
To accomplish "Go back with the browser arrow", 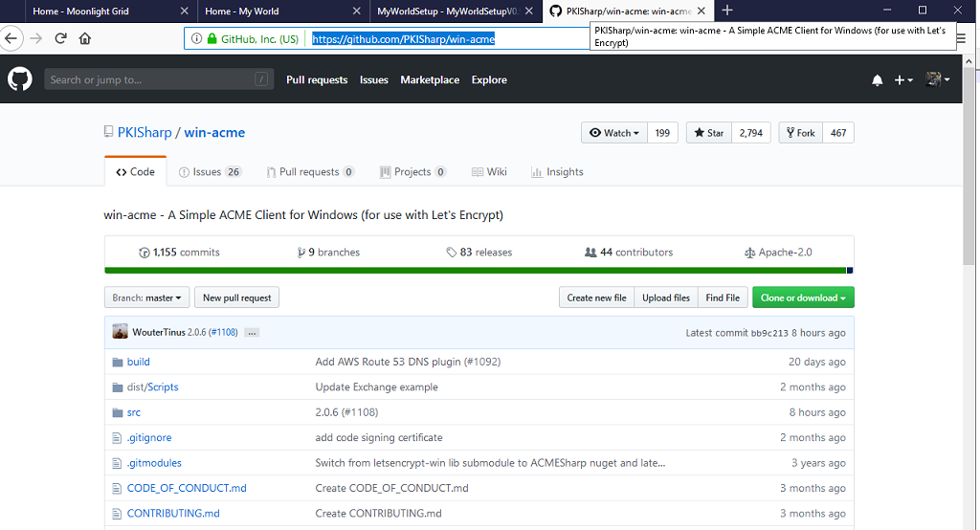I will [x=11, y=39].
